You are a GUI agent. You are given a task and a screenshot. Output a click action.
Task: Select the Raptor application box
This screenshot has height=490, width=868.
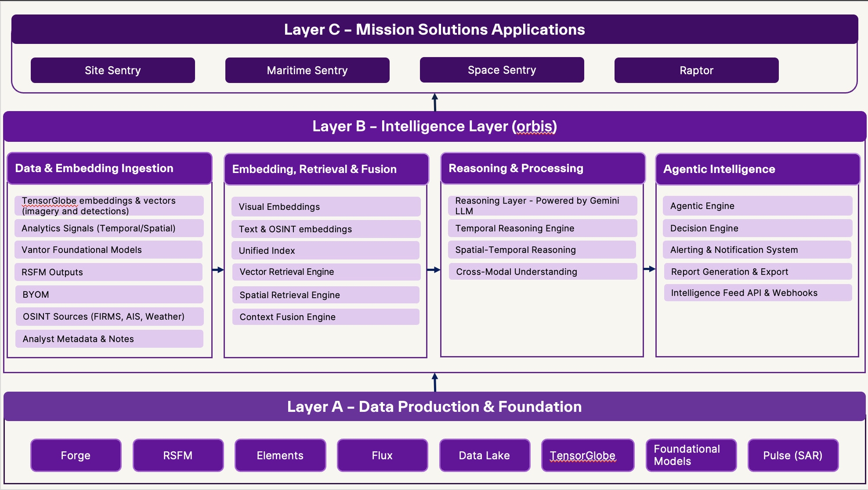click(x=696, y=70)
